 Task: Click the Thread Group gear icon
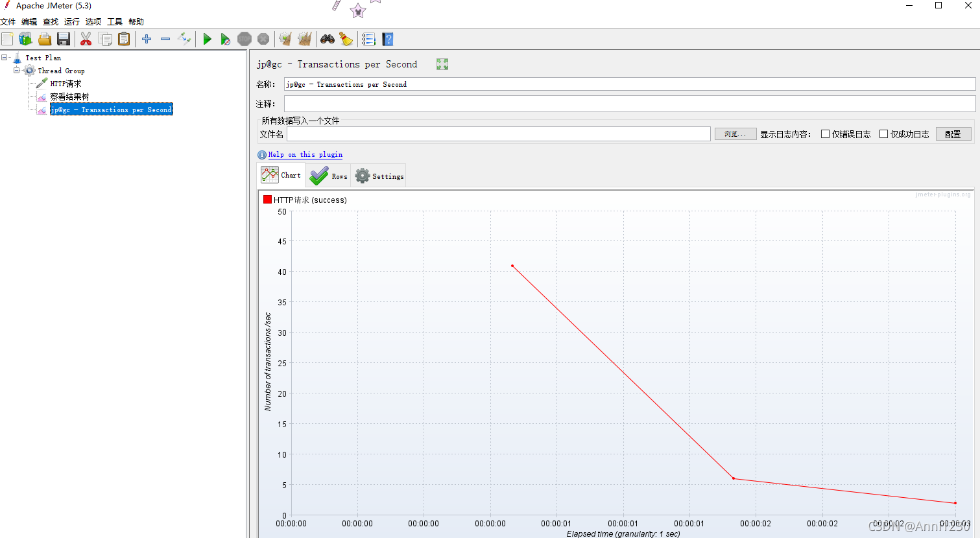coord(30,71)
